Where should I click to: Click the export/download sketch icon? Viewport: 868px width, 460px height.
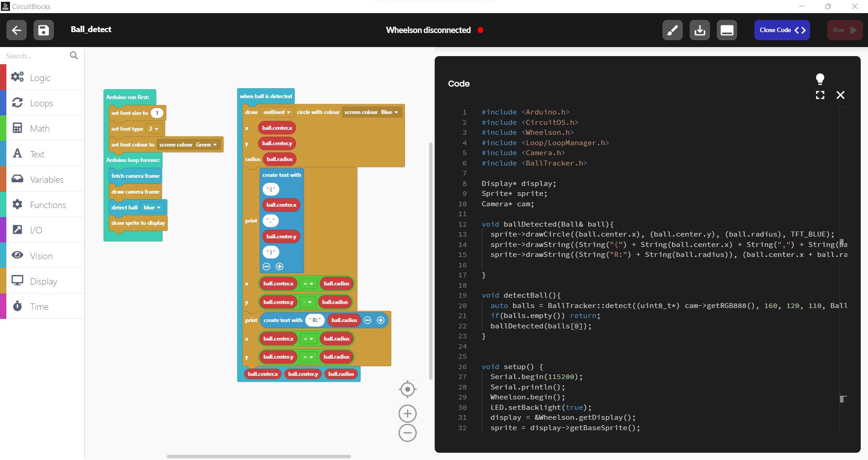coord(699,30)
